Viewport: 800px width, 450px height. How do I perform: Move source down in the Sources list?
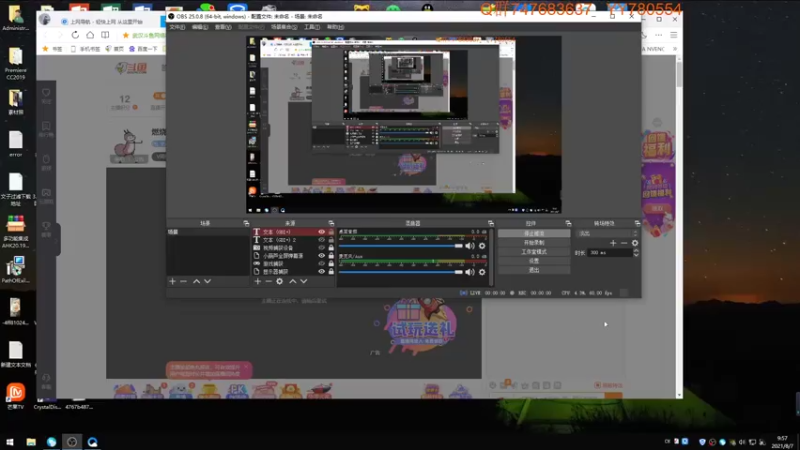304,281
